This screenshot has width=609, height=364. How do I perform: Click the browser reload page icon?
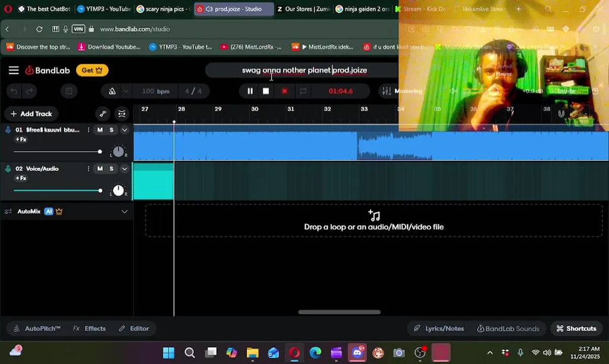[39, 29]
